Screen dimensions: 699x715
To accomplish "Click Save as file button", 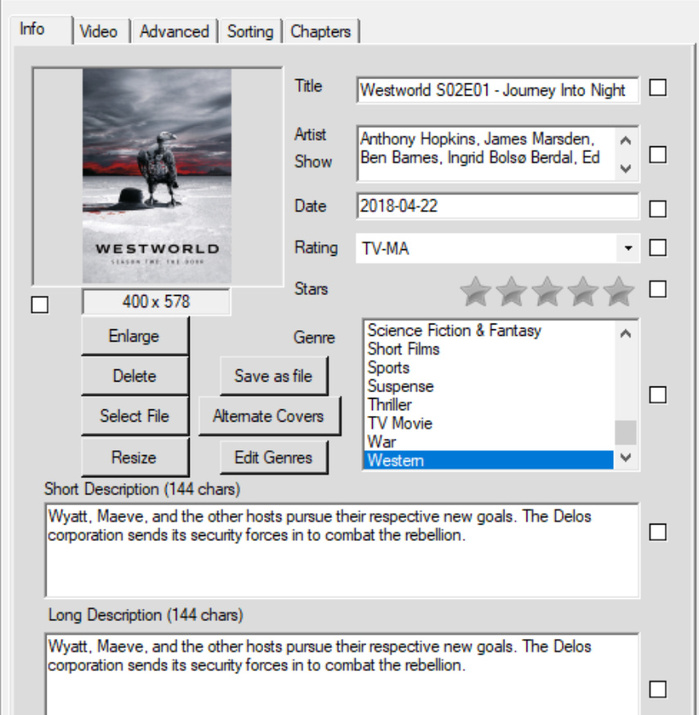I will pyautogui.click(x=274, y=376).
